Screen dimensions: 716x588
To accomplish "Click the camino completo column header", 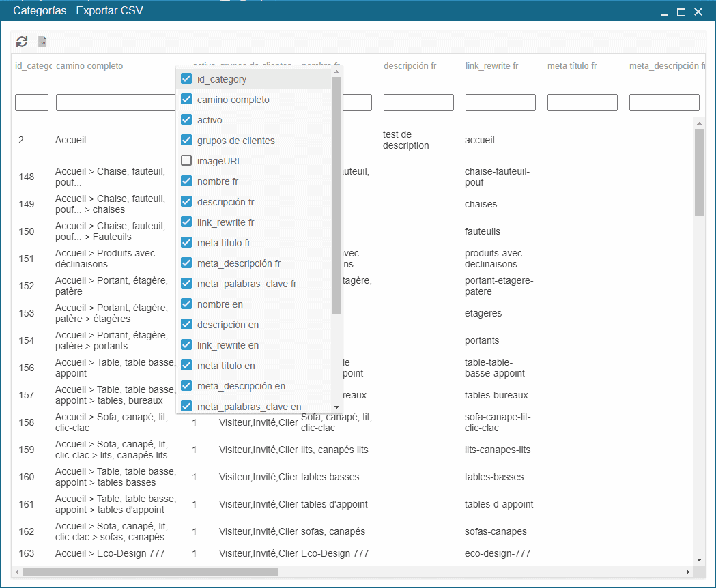I will pyautogui.click(x=89, y=66).
